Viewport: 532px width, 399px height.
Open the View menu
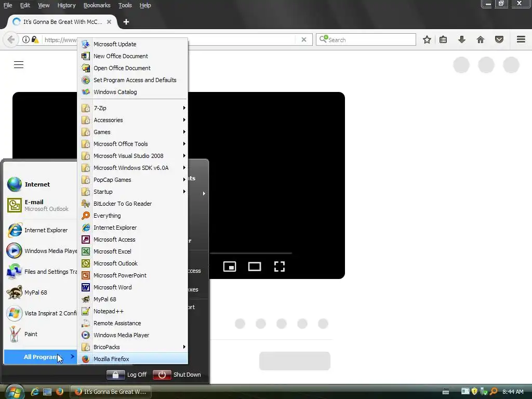coord(44,5)
